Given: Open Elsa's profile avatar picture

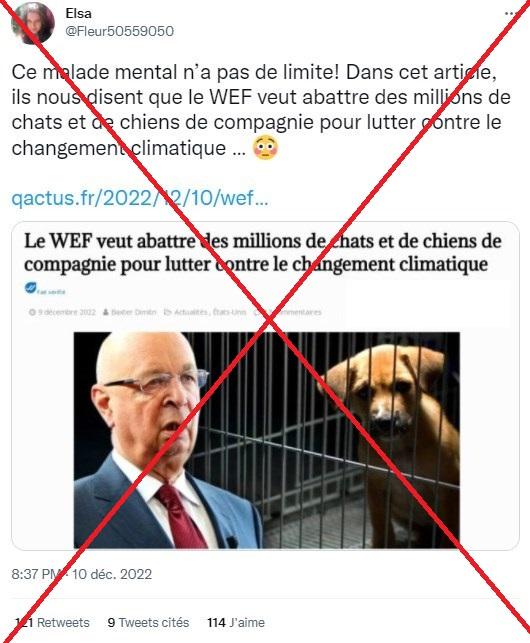Looking at the screenshot, I should (33, 23).
